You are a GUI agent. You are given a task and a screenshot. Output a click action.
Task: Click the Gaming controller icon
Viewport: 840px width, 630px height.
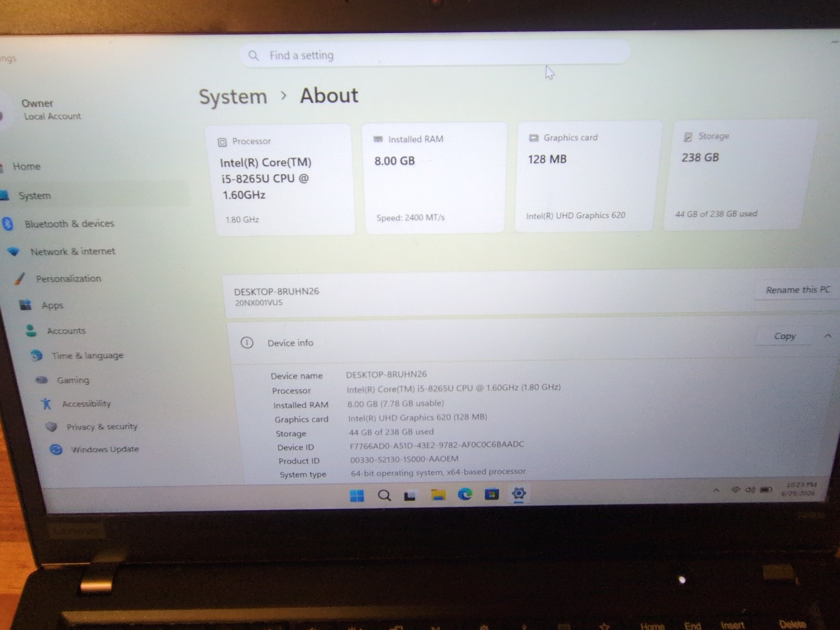tap(41, 380)
